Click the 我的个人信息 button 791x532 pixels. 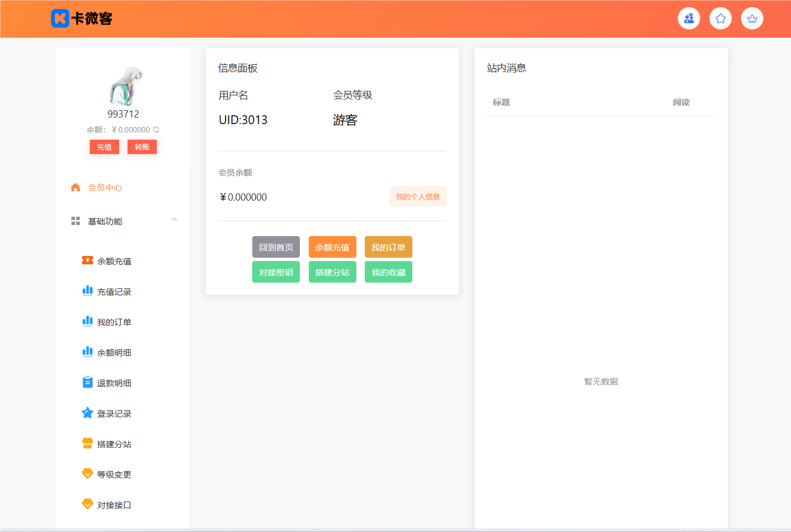coord(418,197)
